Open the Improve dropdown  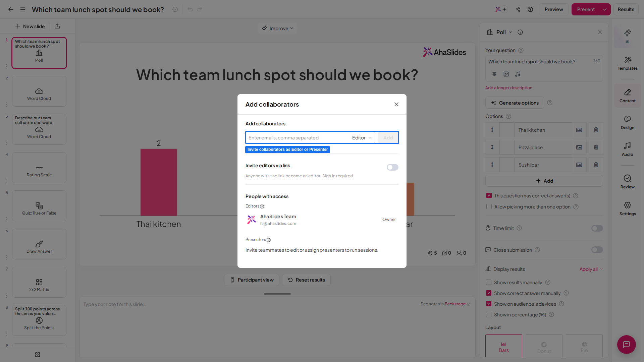(277, 28)
